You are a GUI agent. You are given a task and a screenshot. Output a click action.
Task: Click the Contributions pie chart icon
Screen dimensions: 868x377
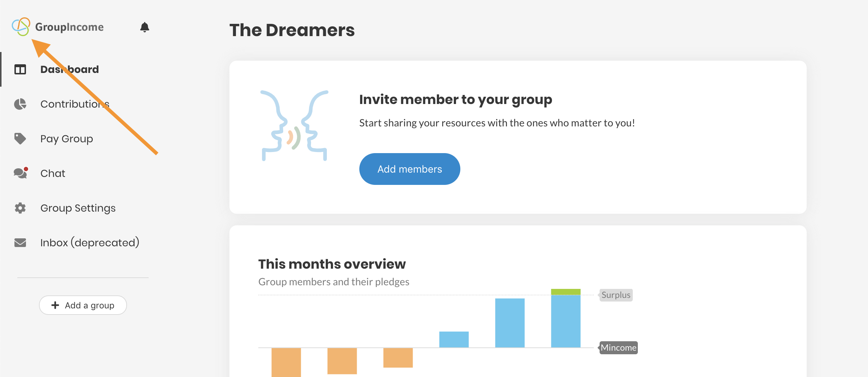[x=20, y=104]
